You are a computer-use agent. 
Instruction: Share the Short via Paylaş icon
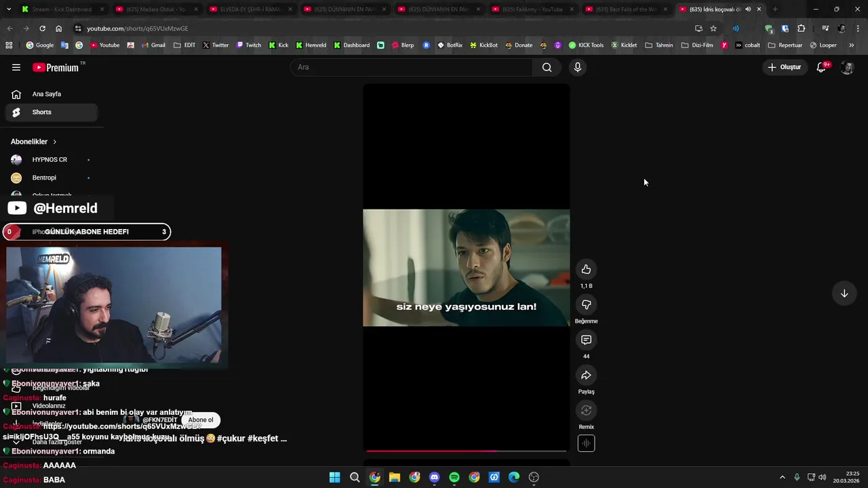tap(586, 375)
